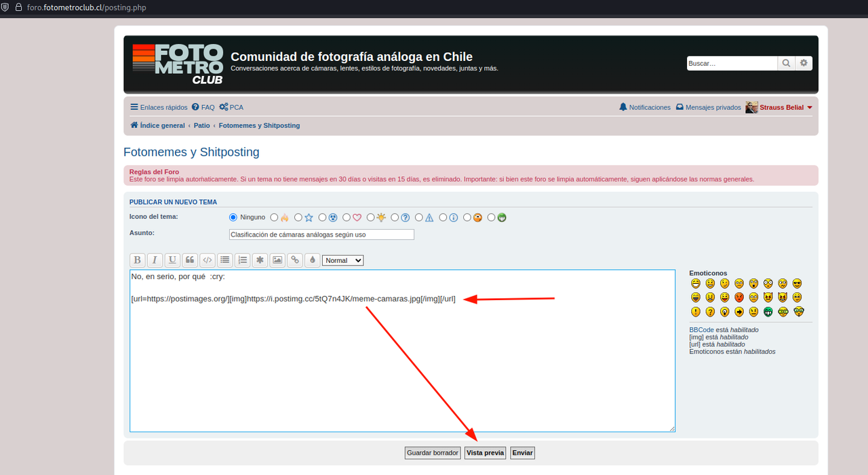Click the Fotomemes y Shitposting page heading

click(191, 152)
